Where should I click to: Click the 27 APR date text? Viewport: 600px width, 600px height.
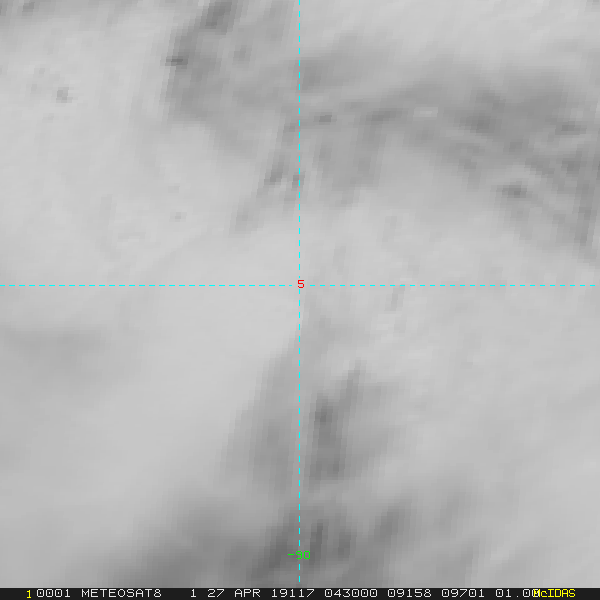pyautogui.click(x=233, y=593)
